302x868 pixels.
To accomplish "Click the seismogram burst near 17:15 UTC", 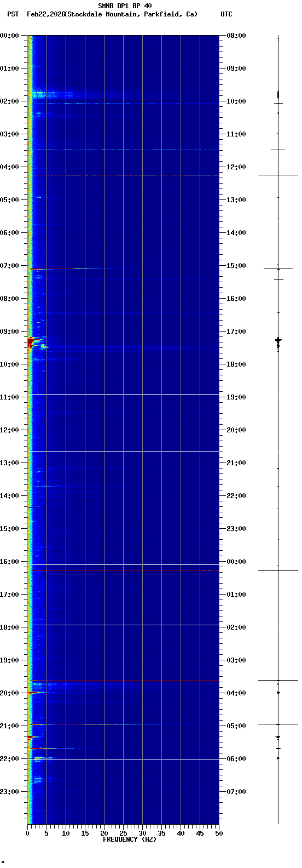I will [x=278, y=341].
